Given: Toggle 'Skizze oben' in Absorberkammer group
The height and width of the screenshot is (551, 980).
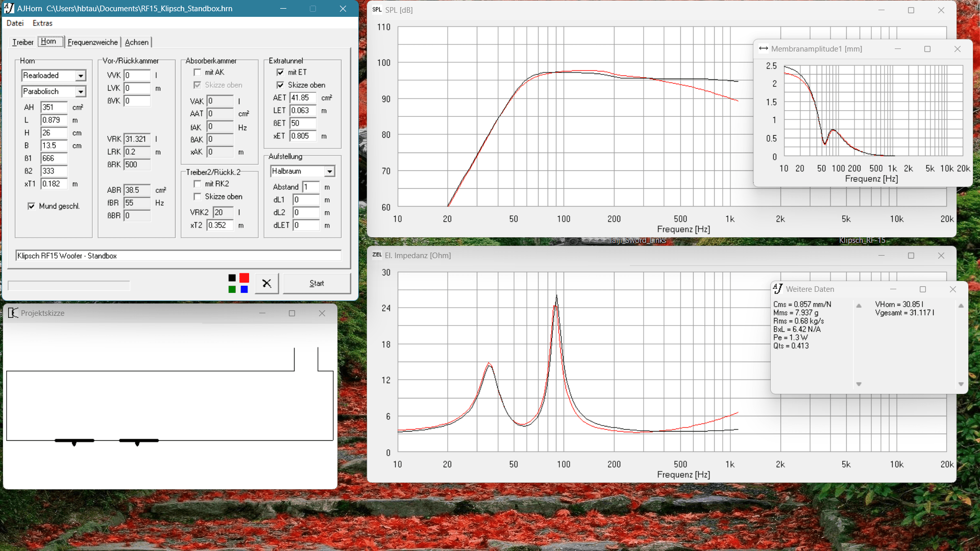Looking at the screenshot, I should tap(197, 85).
